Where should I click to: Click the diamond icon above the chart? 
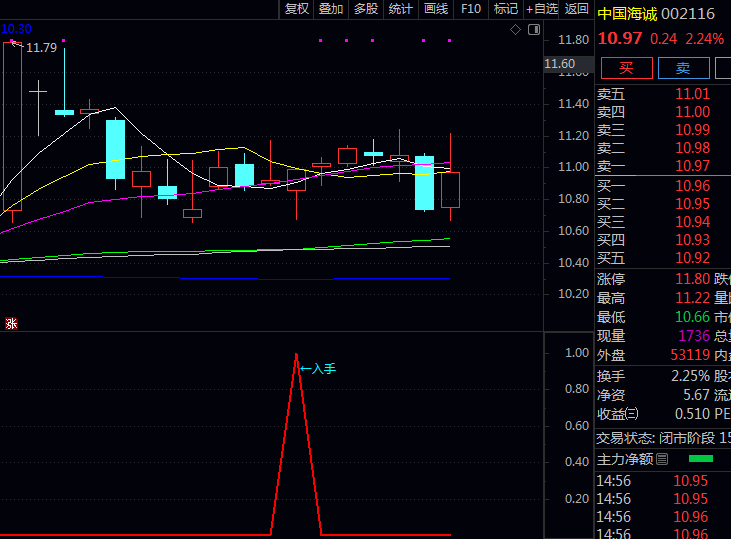pos(515,30)
